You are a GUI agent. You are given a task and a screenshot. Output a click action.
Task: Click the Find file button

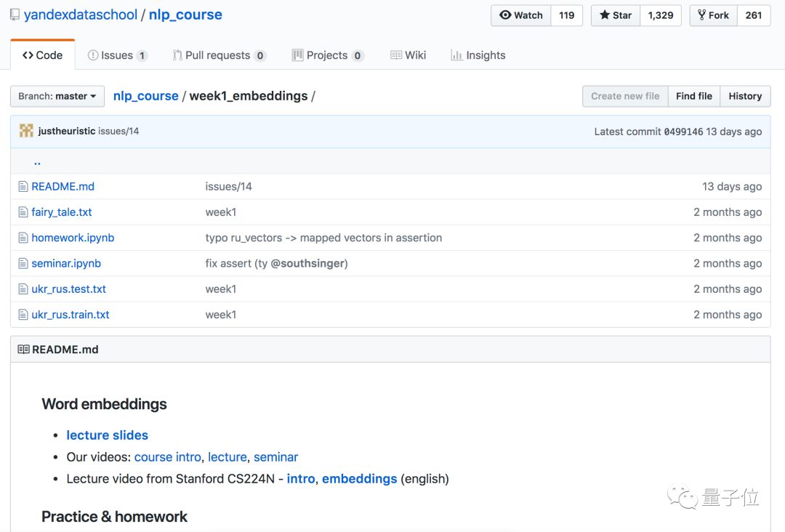[693, 96]
